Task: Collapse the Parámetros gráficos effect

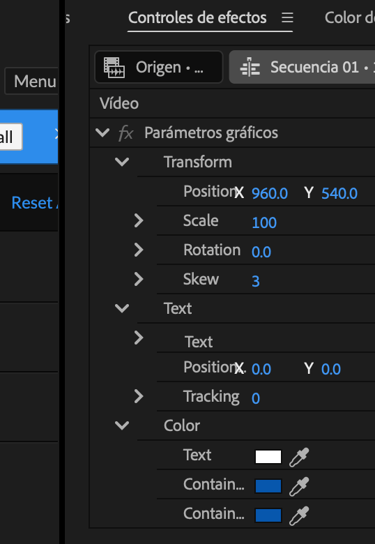Action: 102,133
